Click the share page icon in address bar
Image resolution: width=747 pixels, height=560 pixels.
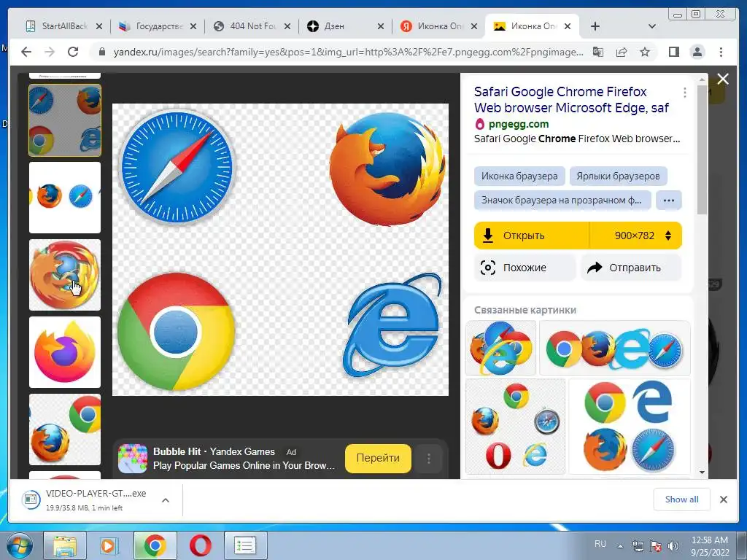point(622,52)
